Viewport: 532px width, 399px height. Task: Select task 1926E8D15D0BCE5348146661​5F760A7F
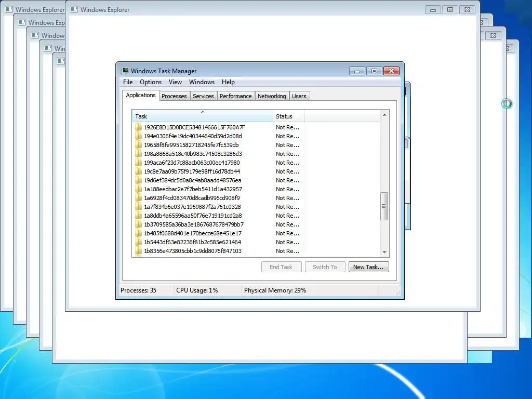click(194, 127)
